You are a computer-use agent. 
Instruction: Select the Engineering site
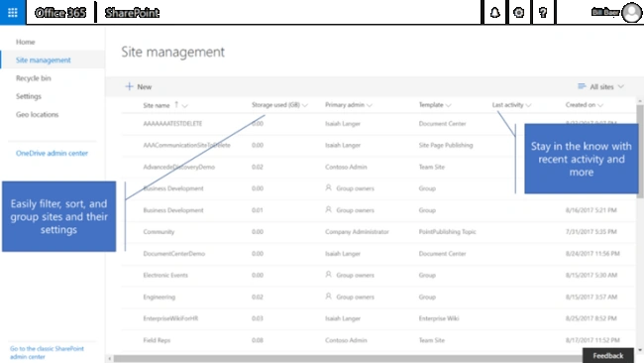[x=159, y=297]
